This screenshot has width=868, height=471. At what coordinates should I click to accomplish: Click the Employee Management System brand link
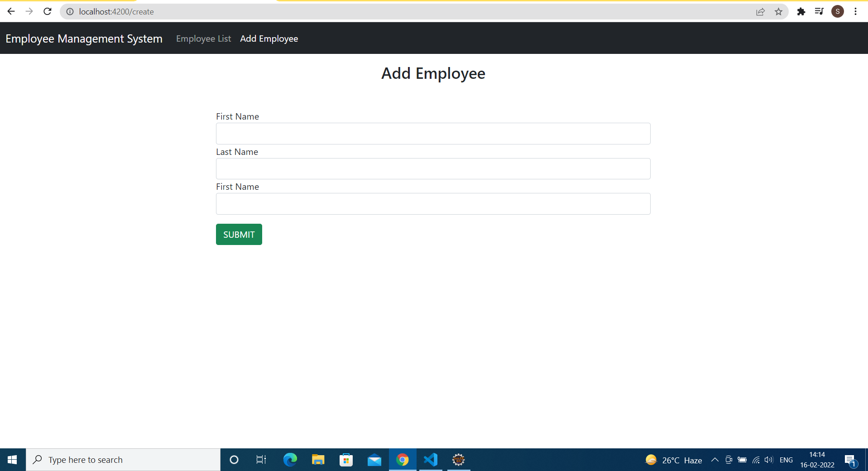click(x=84, y=38)
